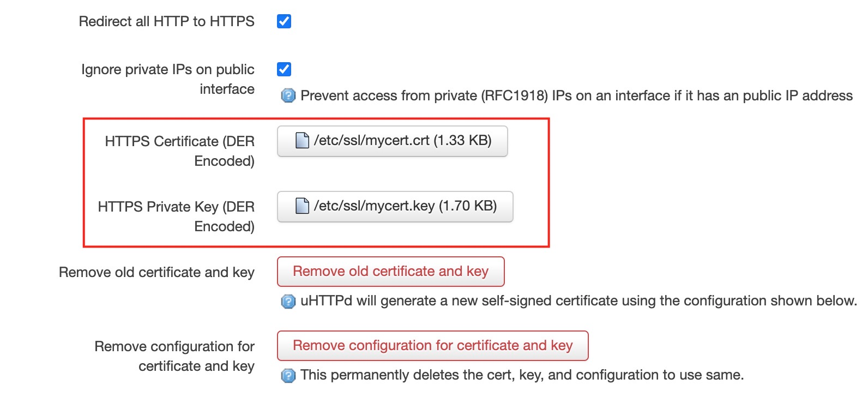Click the file icon for mycert.crt
The image size is (868, 397).
[x=302, y=141]
